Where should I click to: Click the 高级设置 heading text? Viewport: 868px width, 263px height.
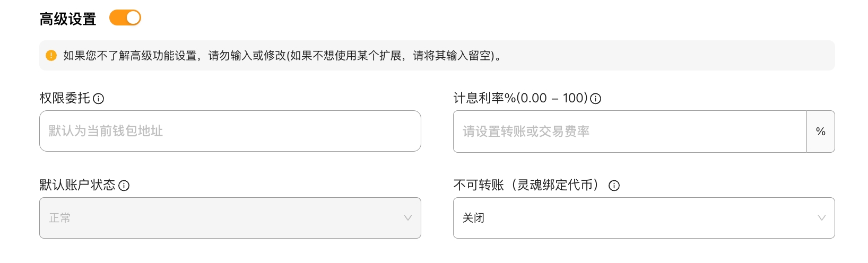[x=68, y=19]
